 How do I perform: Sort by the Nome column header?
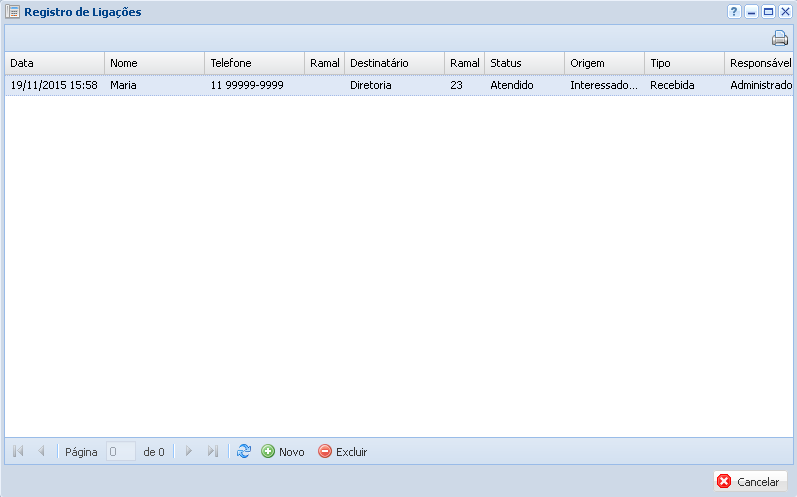[154, 63]
